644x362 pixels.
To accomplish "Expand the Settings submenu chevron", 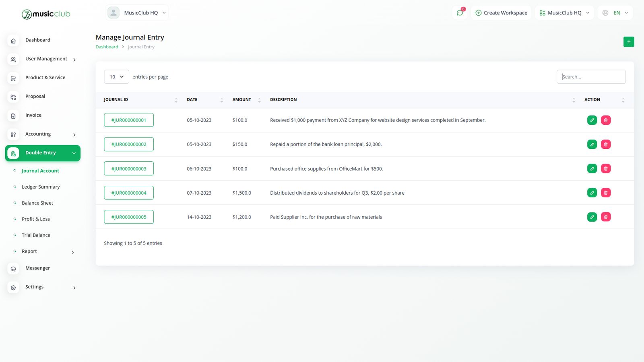I will [74, 288].
